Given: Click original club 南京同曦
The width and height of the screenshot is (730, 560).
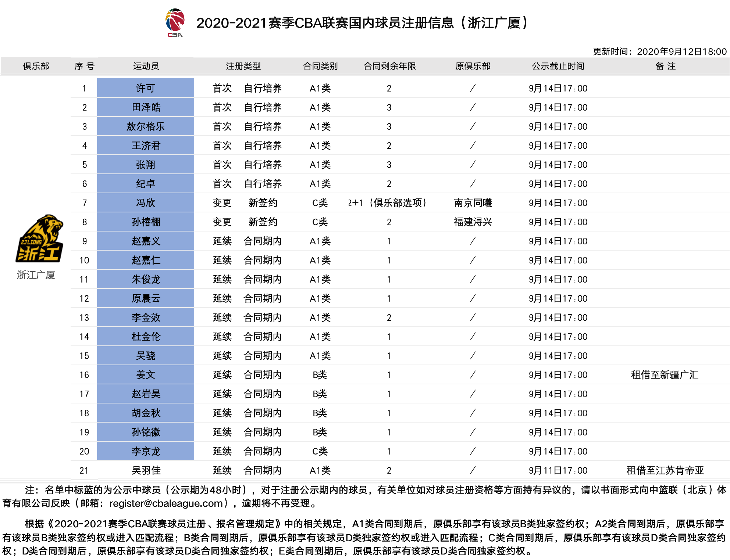Looking at the screenshot, I should (473, 203).
